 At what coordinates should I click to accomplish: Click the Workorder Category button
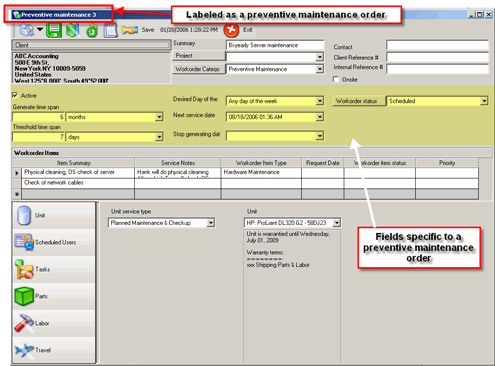(199, 69)
